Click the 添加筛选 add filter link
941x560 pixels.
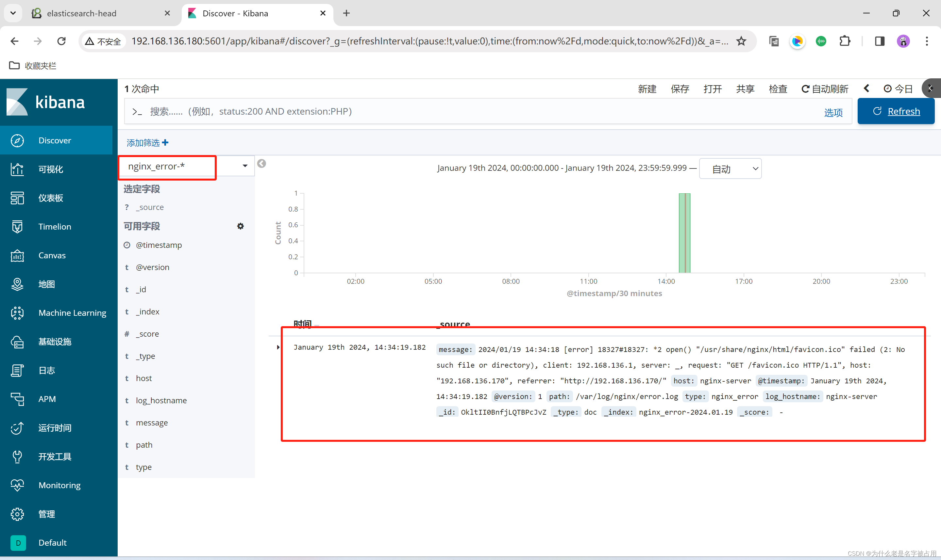click(147, 143)
